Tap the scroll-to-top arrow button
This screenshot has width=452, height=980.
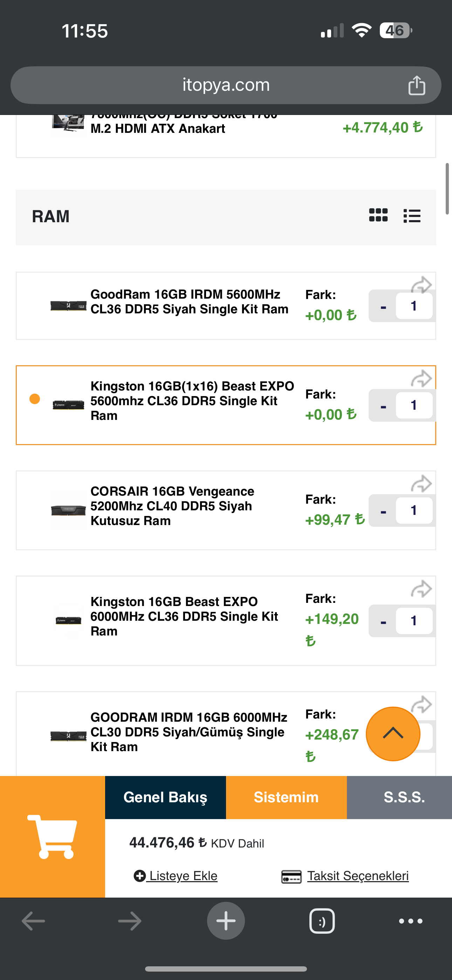pos(393,734)
